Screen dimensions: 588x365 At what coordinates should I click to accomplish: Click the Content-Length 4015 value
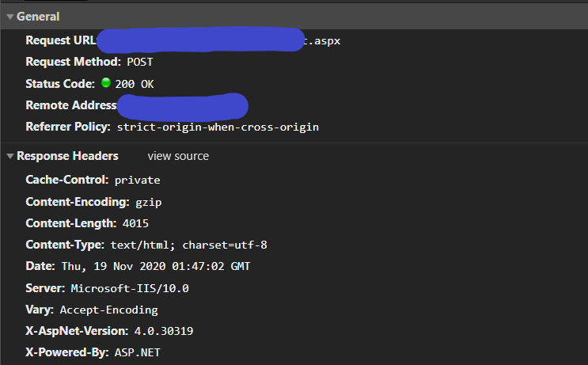click(135, 223)
